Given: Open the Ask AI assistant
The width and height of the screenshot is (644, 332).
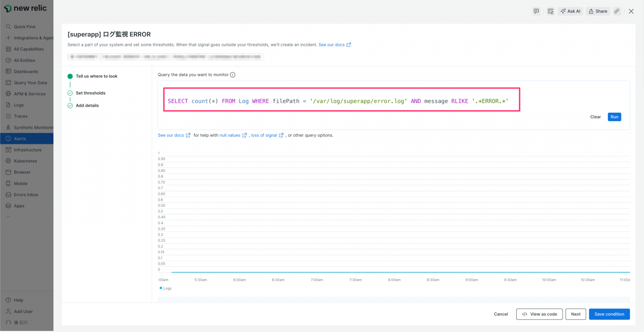Looking at the screenshot, I should (x=570, y=11).
